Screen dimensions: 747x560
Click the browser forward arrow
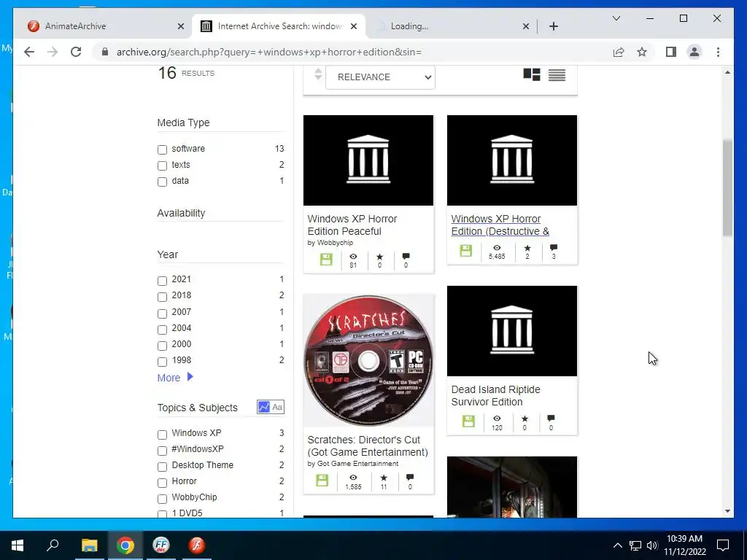(x=53, y=52)
